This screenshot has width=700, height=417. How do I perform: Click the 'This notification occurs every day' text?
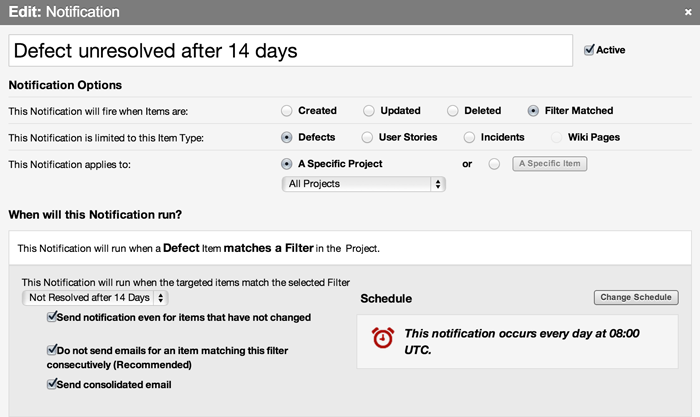pos(522,342)
